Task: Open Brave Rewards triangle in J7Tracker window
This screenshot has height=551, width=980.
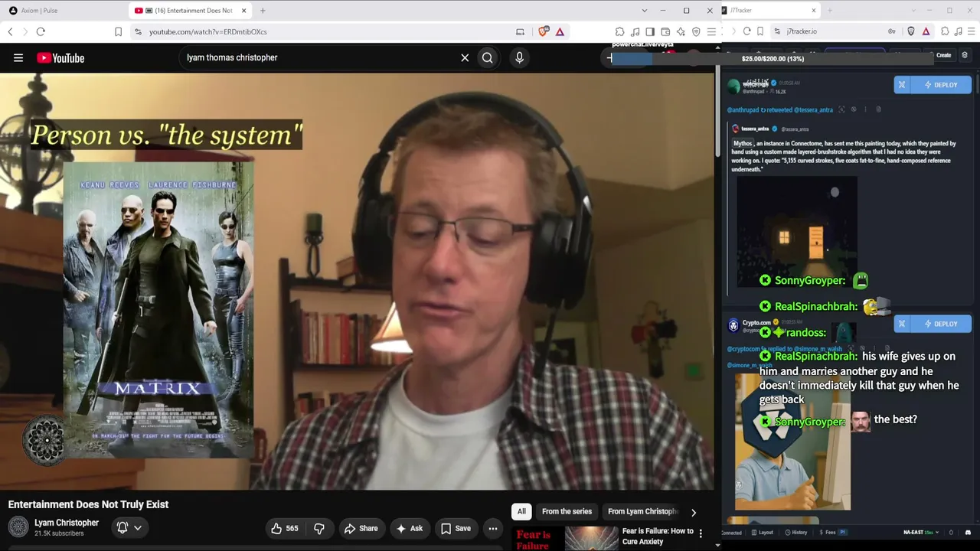Action: pyautogui.click(x=926, y=31)
